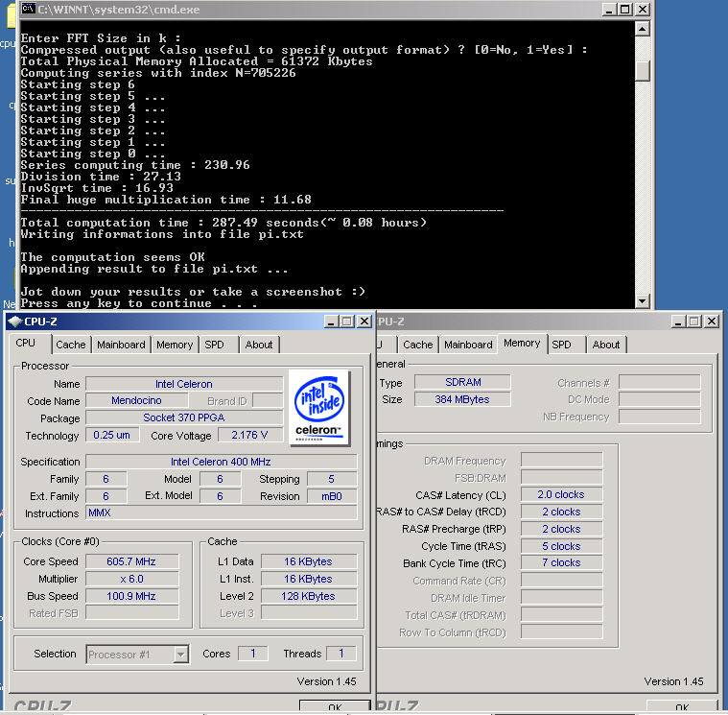Viewport: 728px width, 715px height.
Task: Click the cmd window scrollbar thumb
Action: pos(642,71)
